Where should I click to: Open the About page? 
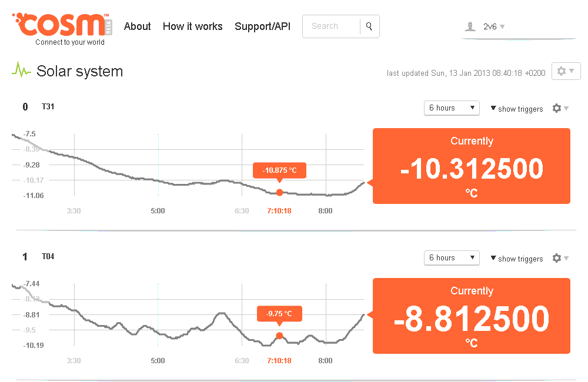coord(138,26)
